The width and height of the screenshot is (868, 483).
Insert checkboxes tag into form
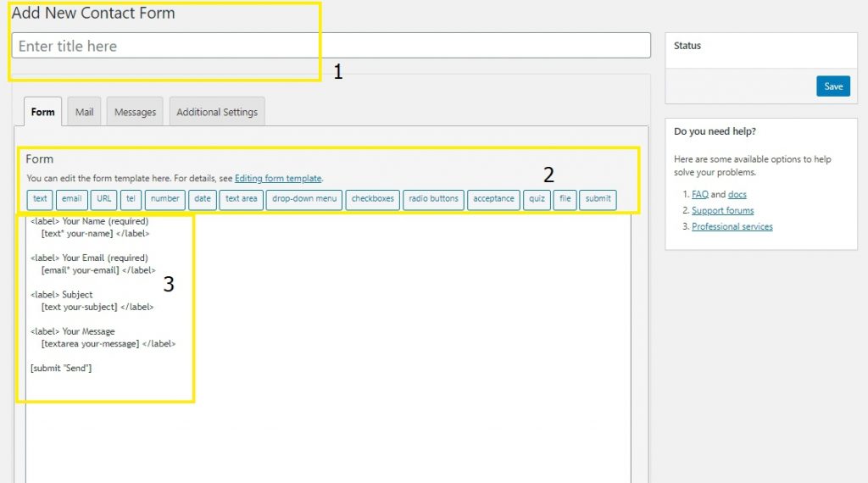pyautogui.click(x=373, y=199)
